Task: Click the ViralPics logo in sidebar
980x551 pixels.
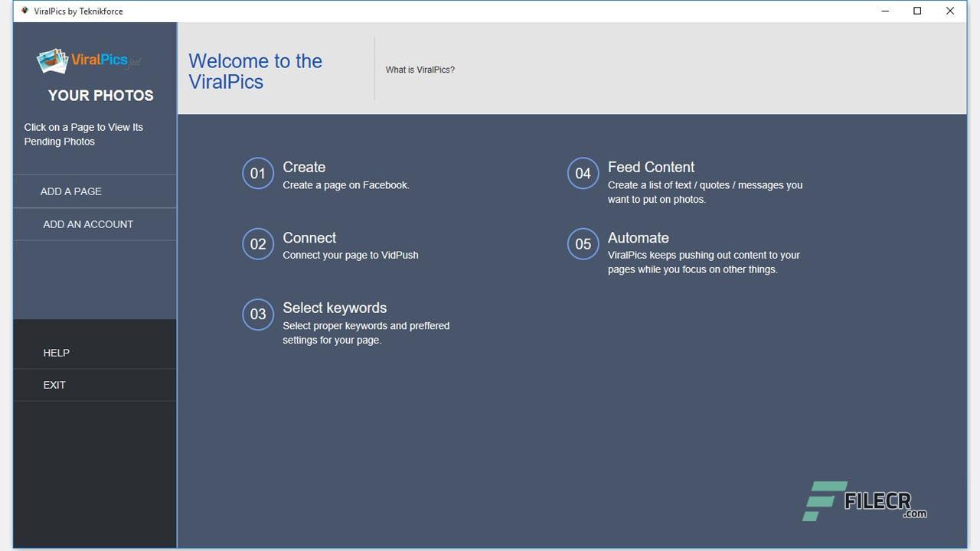Action: [90, 61]
